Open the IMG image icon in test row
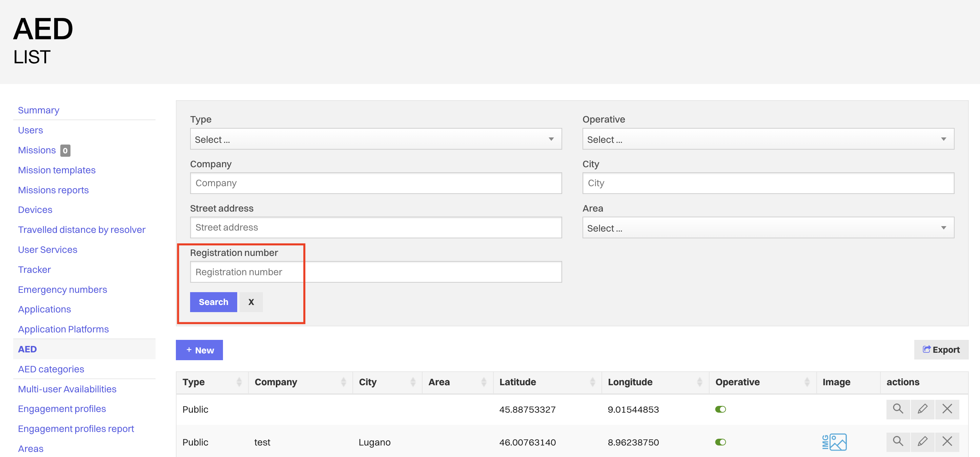The width and height of the screenshot is (980, 457). 834,442
